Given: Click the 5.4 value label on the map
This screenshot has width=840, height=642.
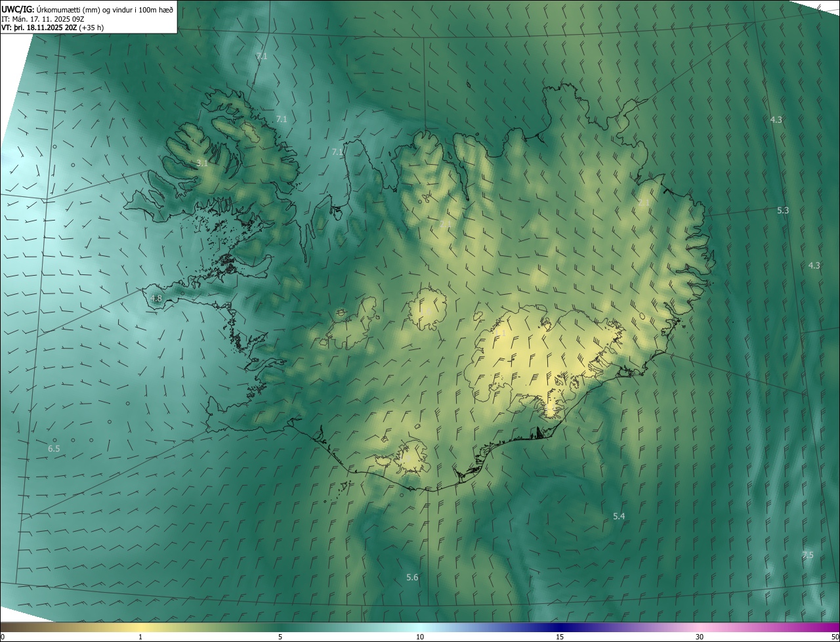Looking at the screenshot, I should (619, 516).
